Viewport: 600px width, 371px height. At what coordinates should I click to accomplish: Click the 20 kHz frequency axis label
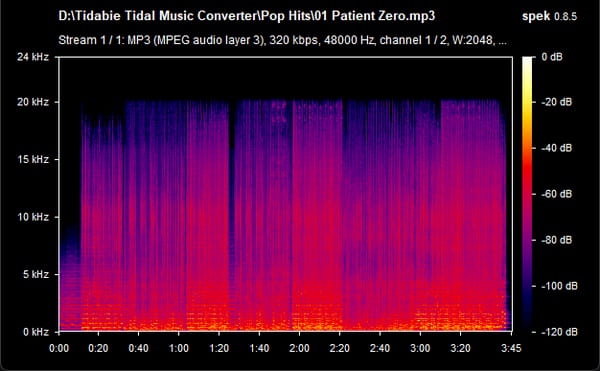pos(33,102)
